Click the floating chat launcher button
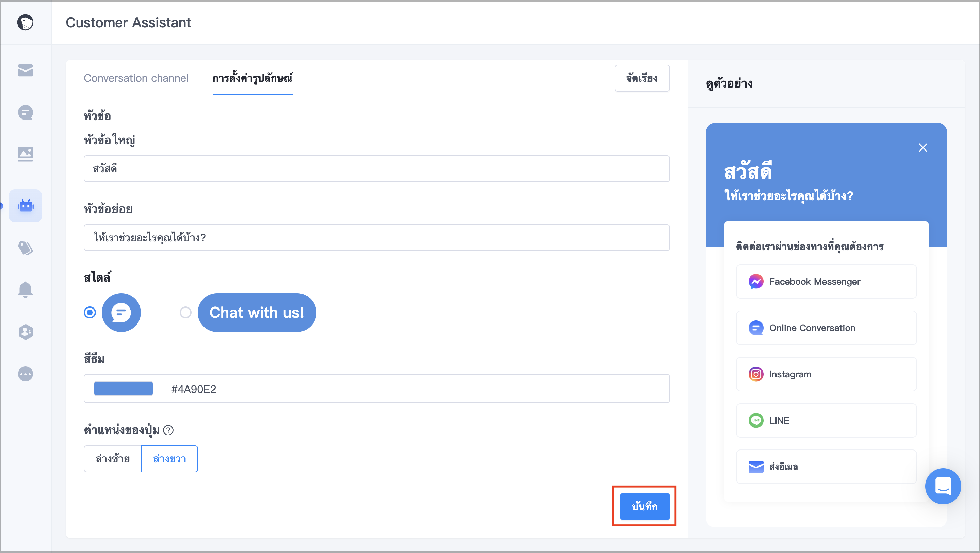The height and width of the screenshot is (553, 980). (x=943, y=486)
